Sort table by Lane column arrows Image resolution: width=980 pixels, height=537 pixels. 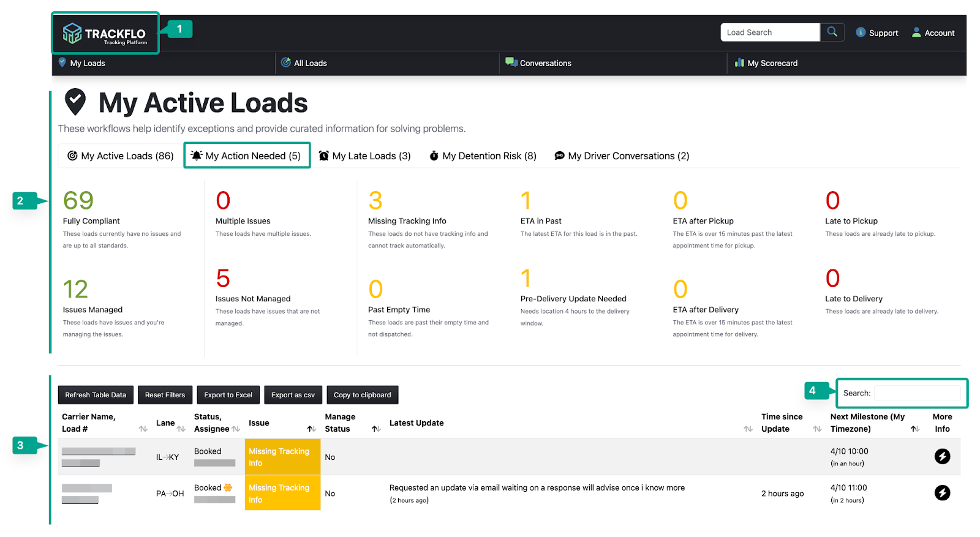click(181, 429)
